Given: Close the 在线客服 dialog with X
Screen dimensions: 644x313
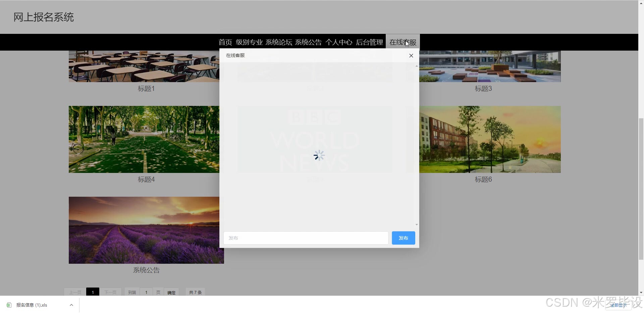Looking at the screenshot, I should (x=411, y=56).
